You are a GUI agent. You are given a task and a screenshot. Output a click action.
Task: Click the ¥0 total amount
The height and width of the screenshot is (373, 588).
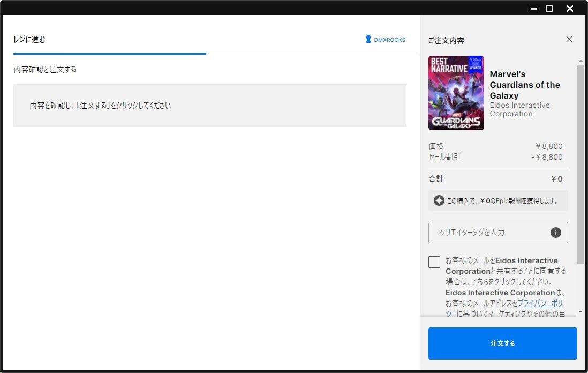click(556, 179)
